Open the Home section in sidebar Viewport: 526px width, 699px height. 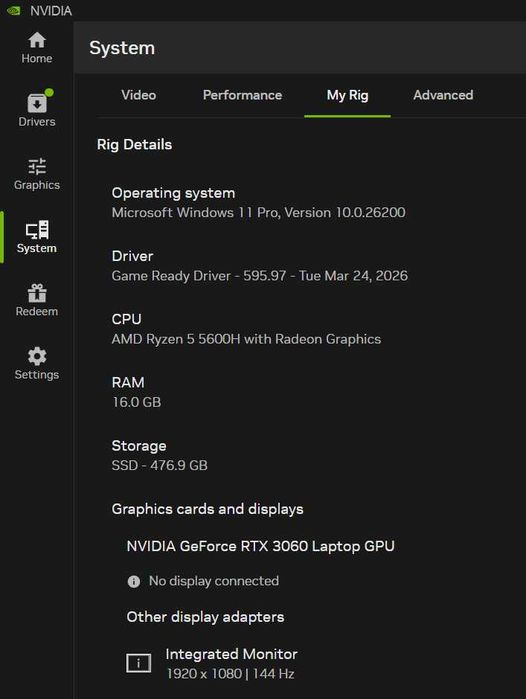(37, 48)
